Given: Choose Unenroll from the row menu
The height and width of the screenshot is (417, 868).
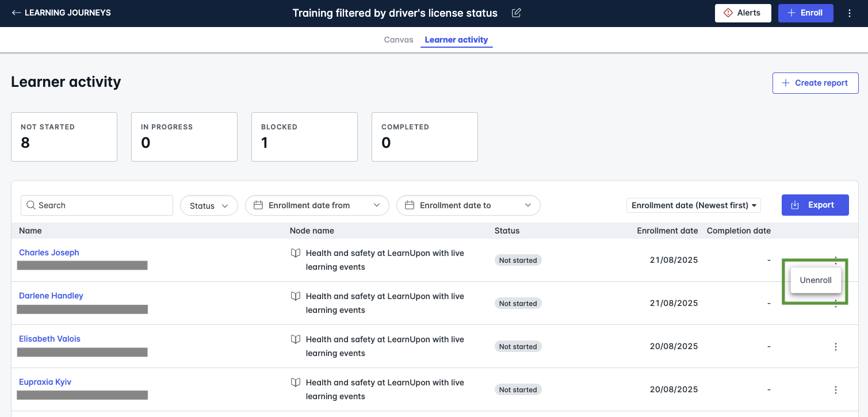Looking at the screenshot, I should pyautogui.click(x=816, y=280).
